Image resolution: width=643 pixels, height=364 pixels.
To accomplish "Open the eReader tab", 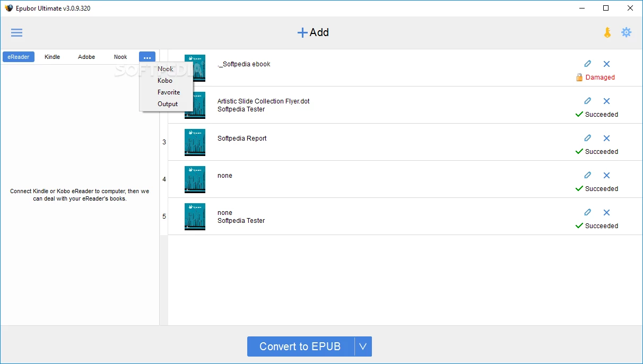I will (19, 57).
